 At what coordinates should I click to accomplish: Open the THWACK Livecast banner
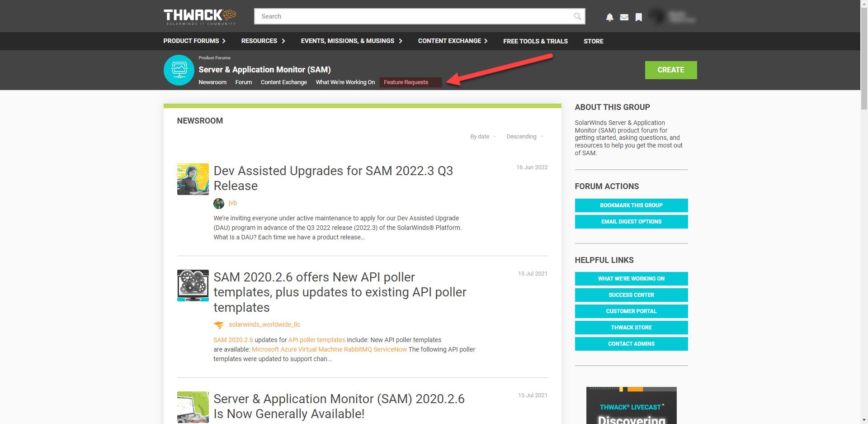pyautogui.click(x=631, y=405)
